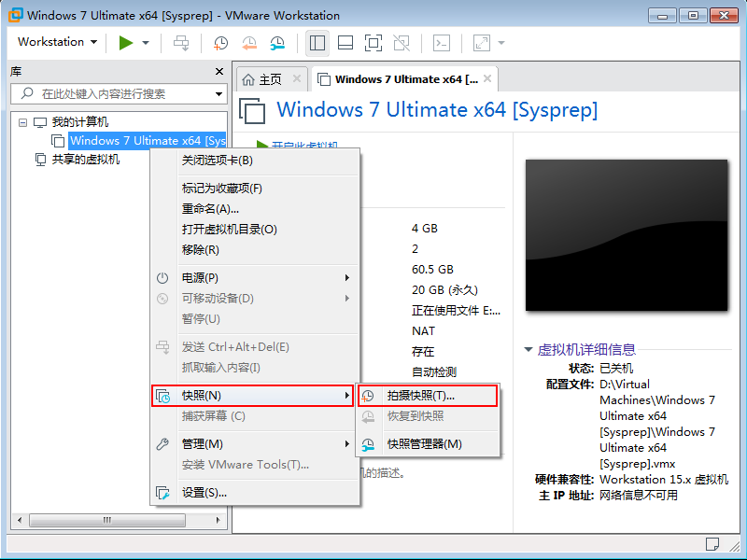Screen dimensions: 747x560
Task: Click the message log icon in status bar
Action: tap(713, 543)
